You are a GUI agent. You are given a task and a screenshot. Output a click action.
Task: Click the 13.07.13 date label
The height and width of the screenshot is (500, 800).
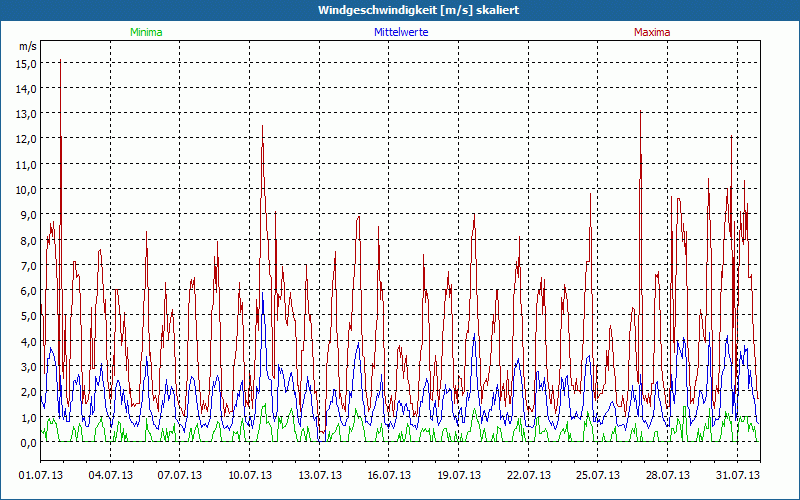[319, 475]
